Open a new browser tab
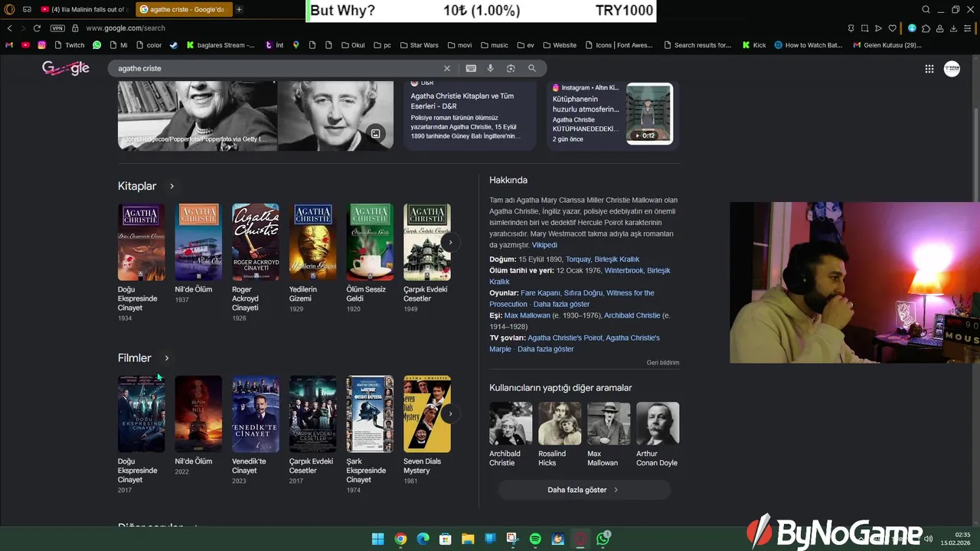Screen dimensions: 980x551 [239, 10]
